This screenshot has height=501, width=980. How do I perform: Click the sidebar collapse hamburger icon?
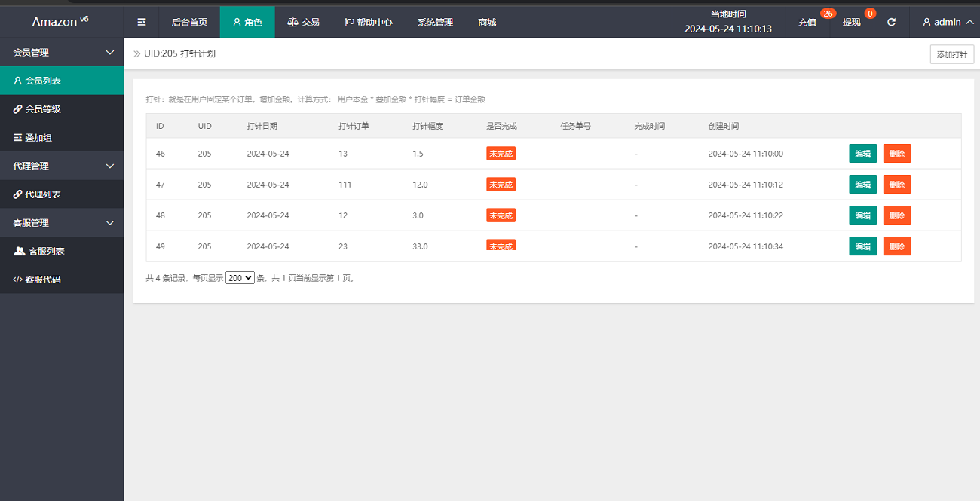click(141, 22)
